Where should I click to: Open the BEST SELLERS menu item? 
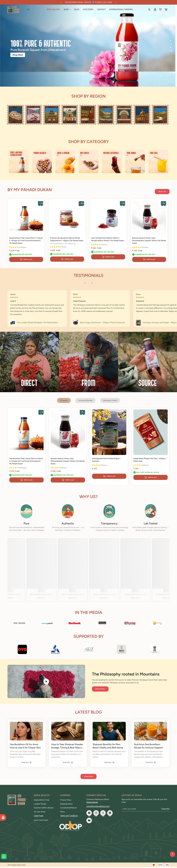point(53,9)
